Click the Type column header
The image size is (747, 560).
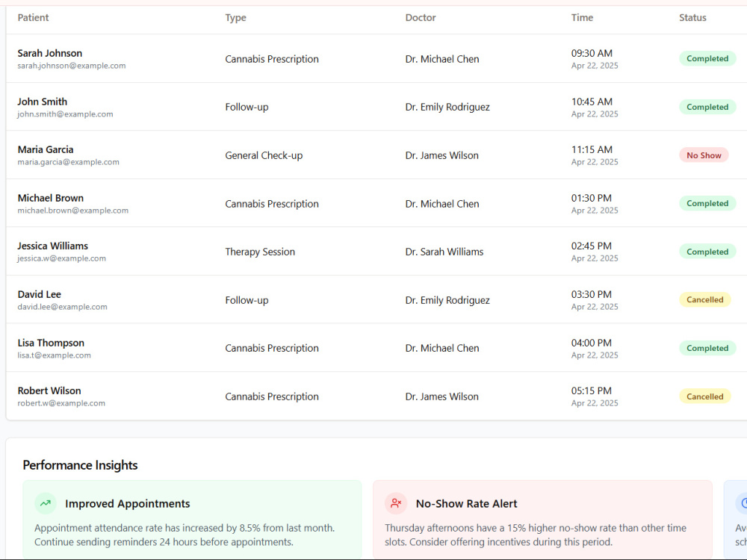[x=236, y=18]
